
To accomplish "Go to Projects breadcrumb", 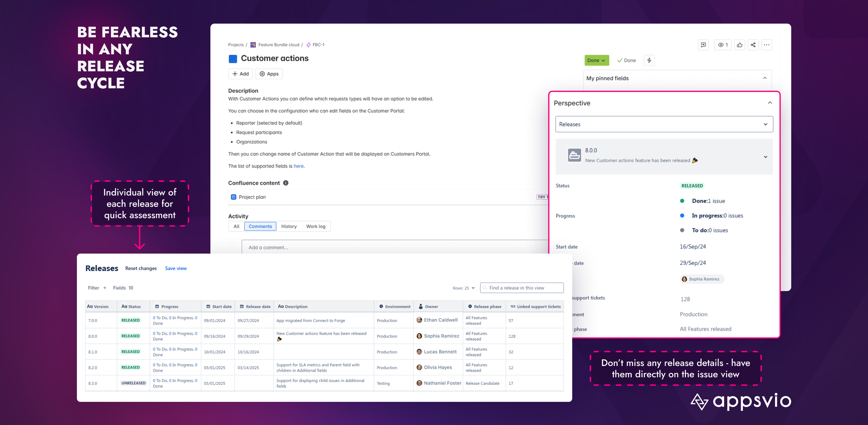I will coord(236,45).
